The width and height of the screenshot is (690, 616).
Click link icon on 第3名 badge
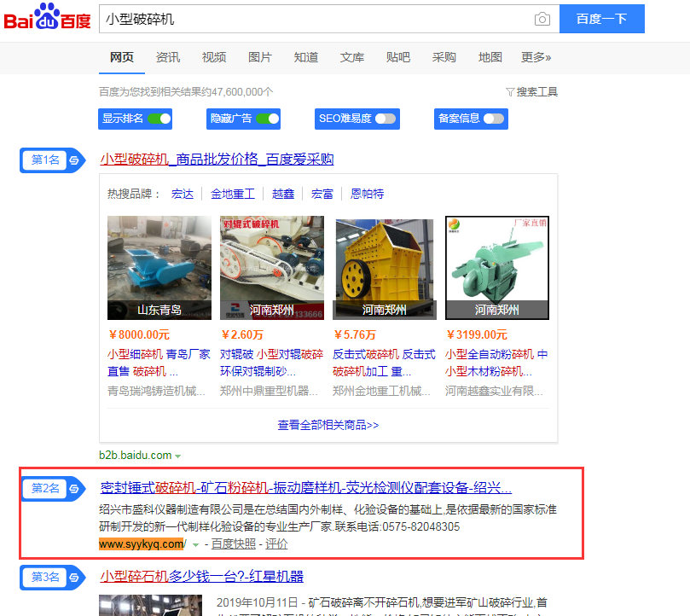(x=74, y=577)
